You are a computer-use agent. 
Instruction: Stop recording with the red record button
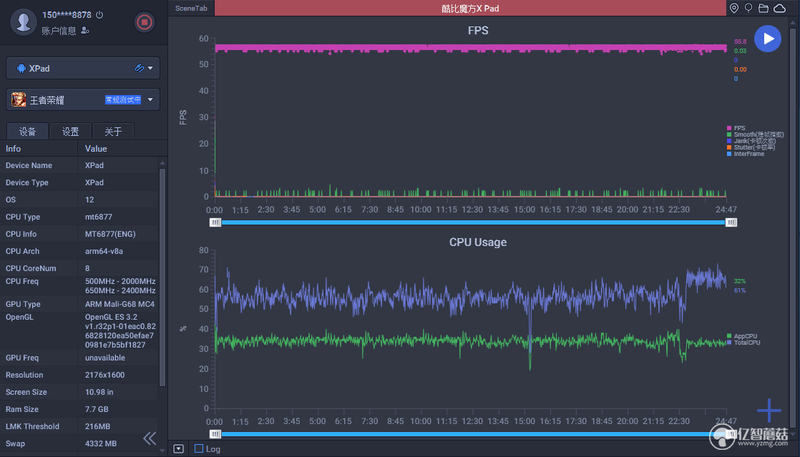144,22
